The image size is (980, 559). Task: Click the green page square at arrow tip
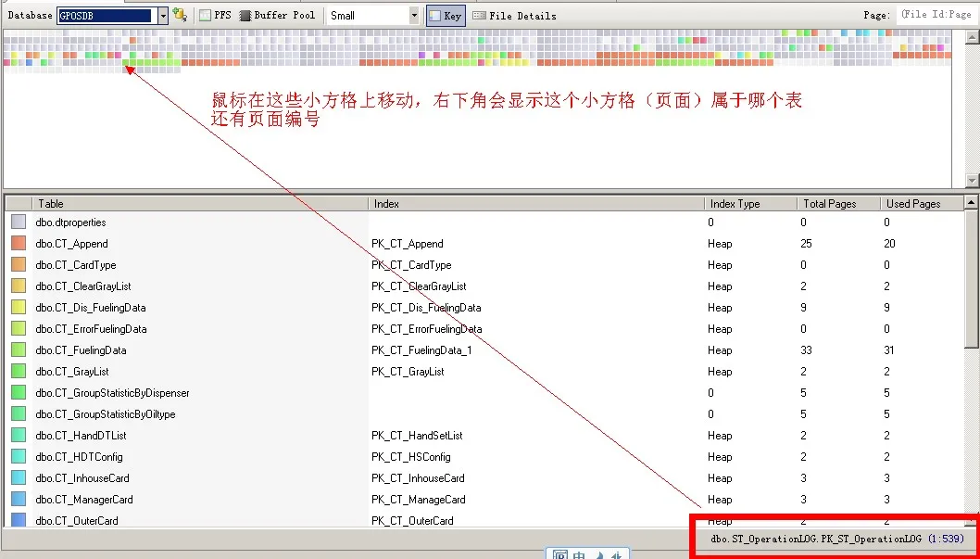[126, 62]
